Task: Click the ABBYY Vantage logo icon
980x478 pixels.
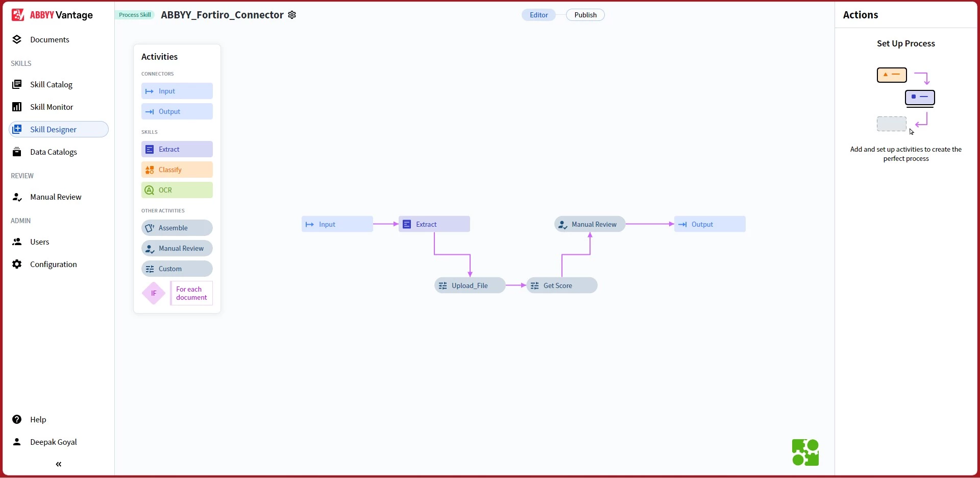Action: click(18, 15)
